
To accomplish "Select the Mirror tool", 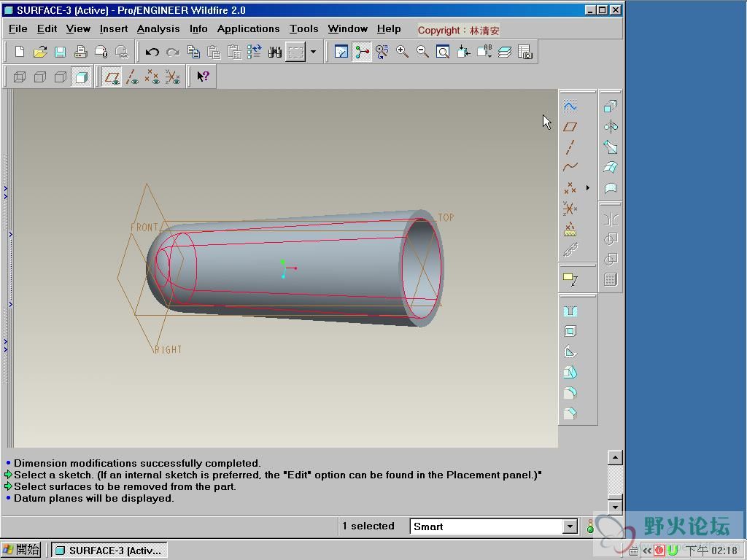I will 611,219.
